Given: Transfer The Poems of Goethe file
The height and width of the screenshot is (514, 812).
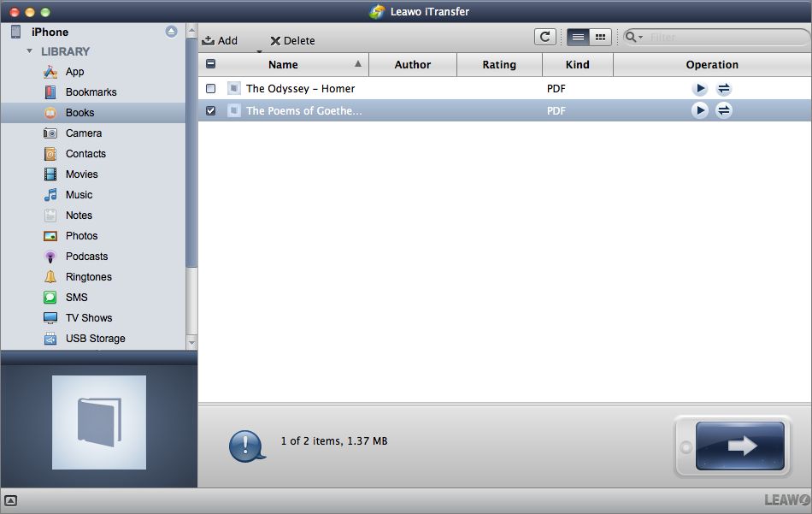Looking at the screenshot, I should tap(723, 110).
